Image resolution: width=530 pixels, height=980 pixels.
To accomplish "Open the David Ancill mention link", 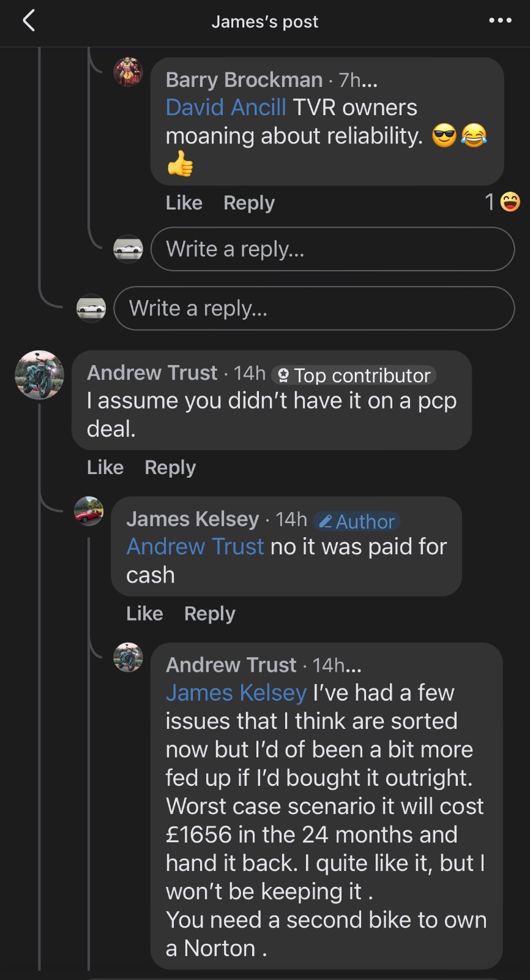I will pyautogui.click(x=226, y=108).
